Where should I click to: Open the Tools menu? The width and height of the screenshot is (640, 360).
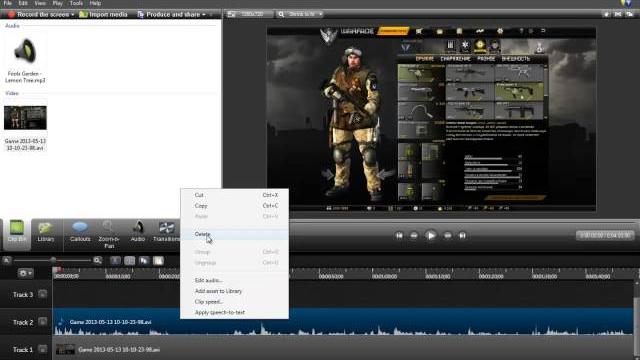click(x=76, y=3)
